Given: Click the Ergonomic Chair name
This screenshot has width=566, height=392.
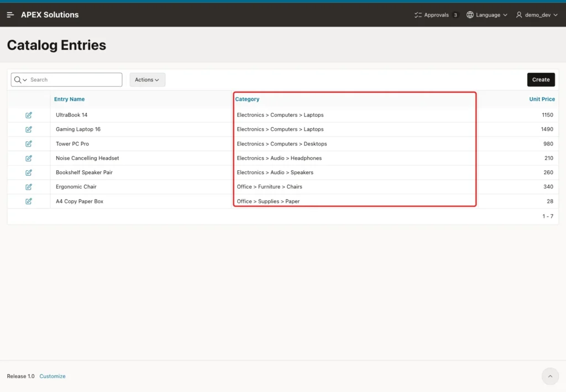Looking at the screenshot, I should click(x=76, y=187).
